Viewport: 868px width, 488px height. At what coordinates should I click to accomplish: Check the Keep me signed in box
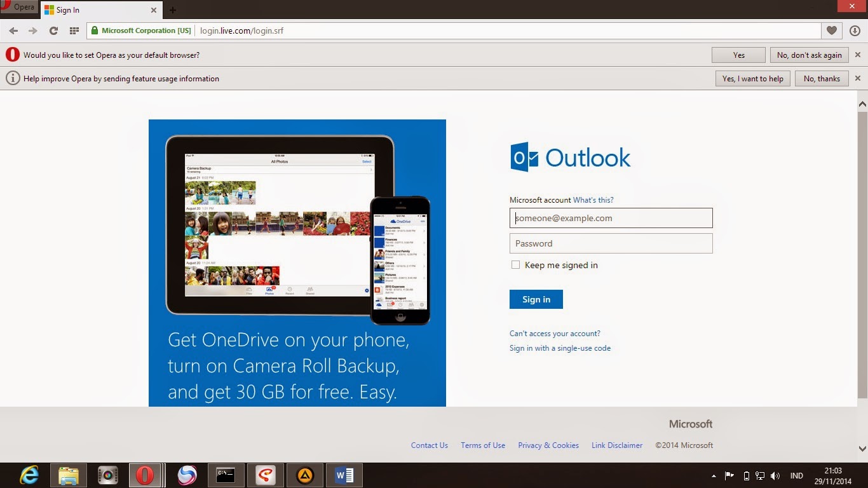515,264
